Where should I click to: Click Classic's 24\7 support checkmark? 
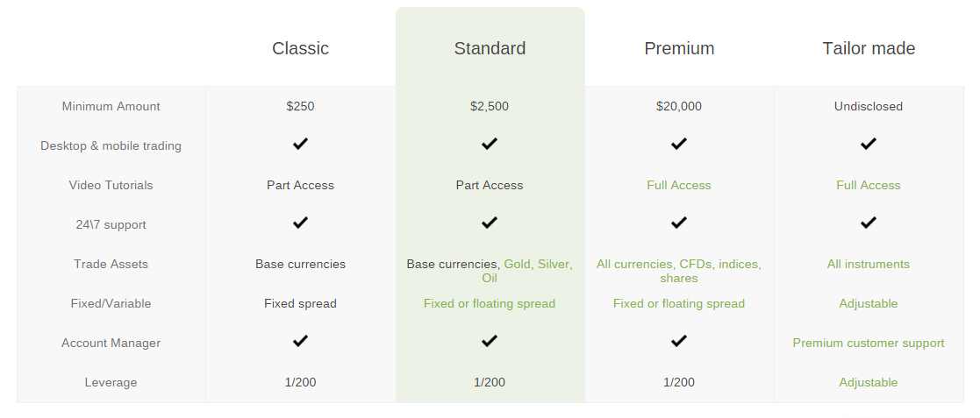301,223
